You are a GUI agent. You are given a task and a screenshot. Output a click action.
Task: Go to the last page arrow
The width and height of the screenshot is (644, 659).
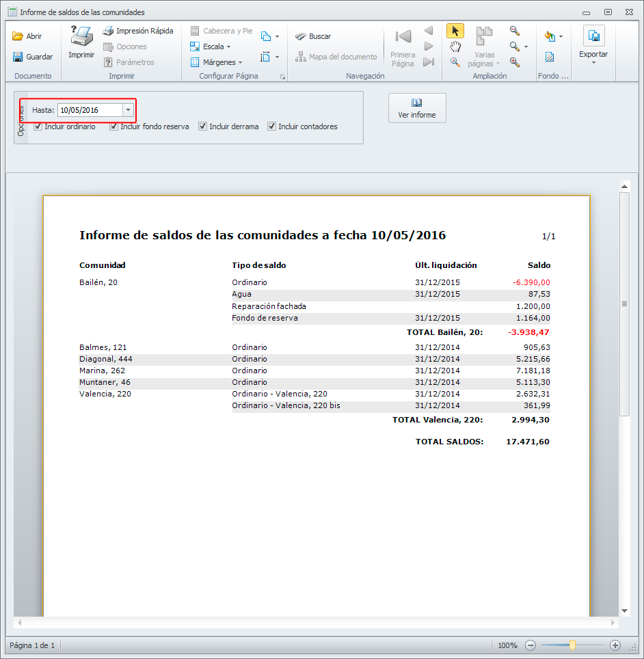[x=429, y=62]
